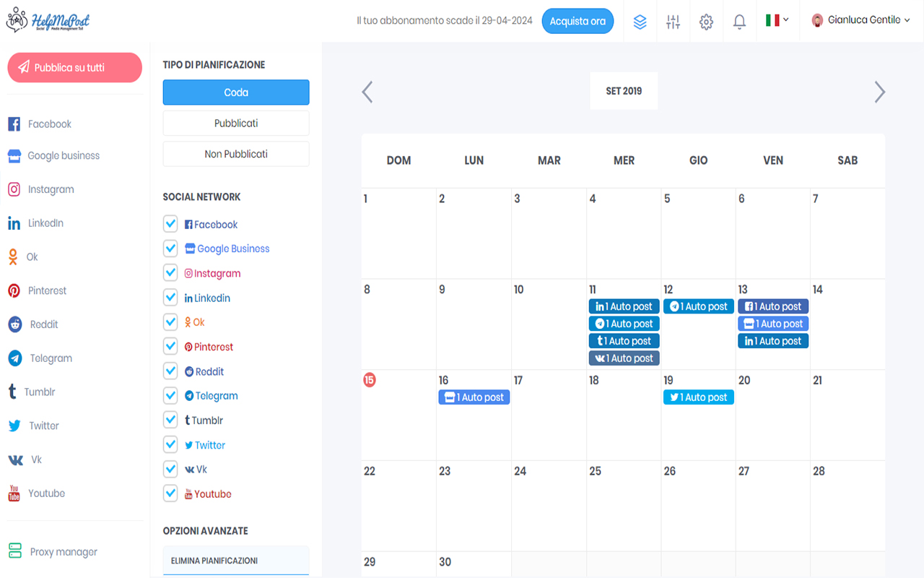Screen dimensions: 924x578
Task: Open the Twitter auto post on day 19
Action: [x=699, y=397]
